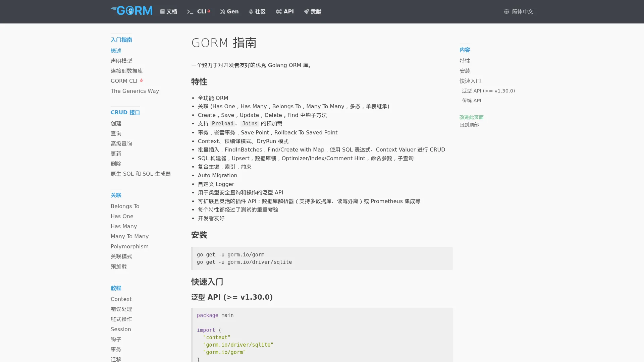The image size is (644, 362).
Task: Open 删除 sidebar page
Action: pyautogui.click(x=116, y=164)
